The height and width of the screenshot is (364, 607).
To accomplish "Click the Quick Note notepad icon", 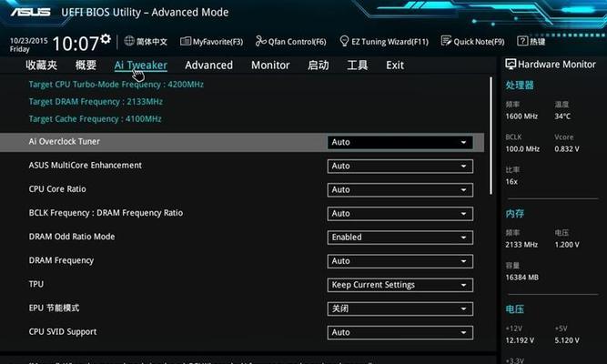I will tap(446, 41).
